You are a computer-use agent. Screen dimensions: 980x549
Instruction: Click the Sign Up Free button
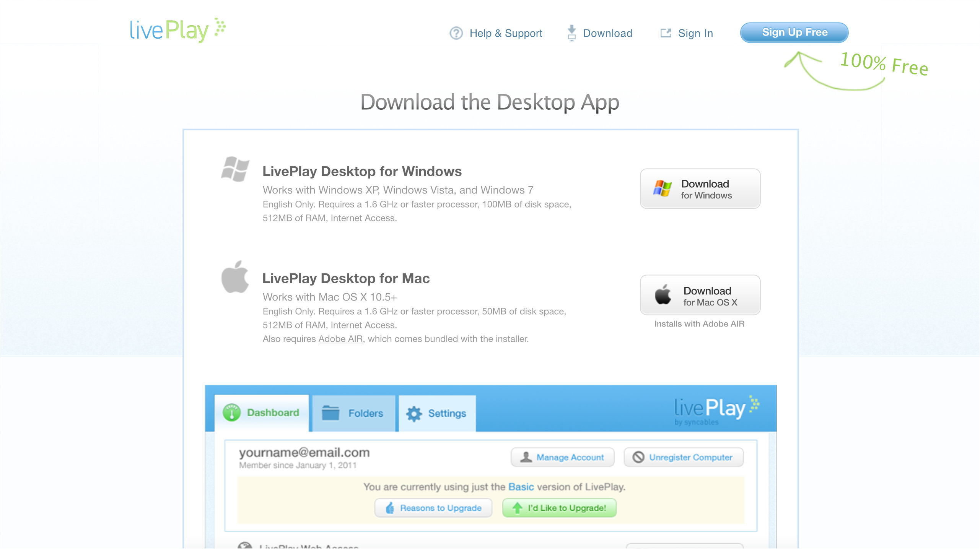click(794, 32)
